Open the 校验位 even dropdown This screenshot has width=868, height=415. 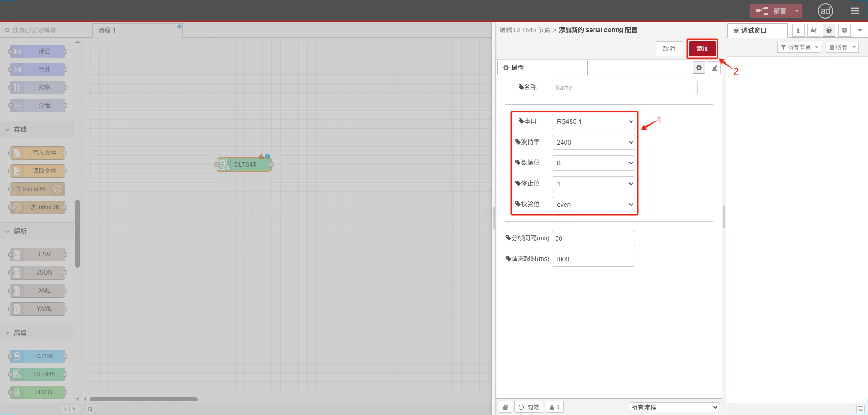click(x=593, y=205)
